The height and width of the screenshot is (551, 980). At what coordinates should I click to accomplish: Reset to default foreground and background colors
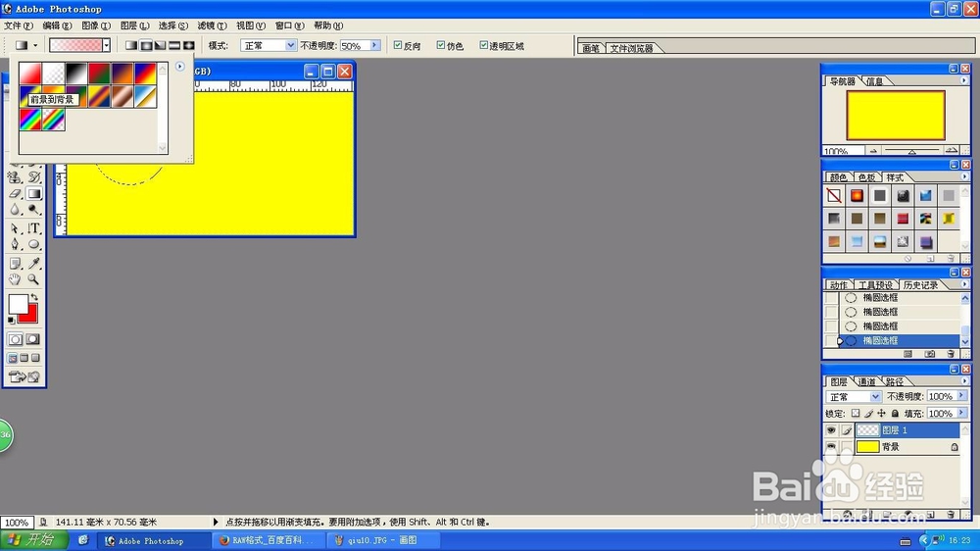click(11, 321)
